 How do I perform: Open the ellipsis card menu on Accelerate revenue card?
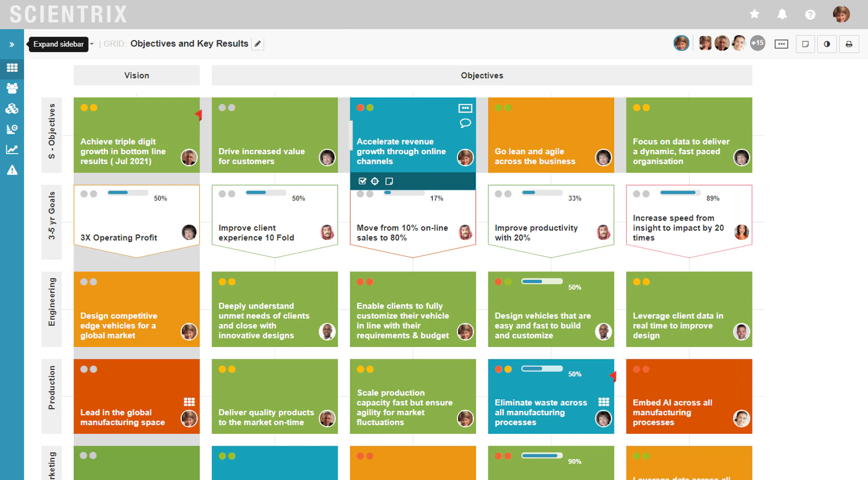click(465, 108)
